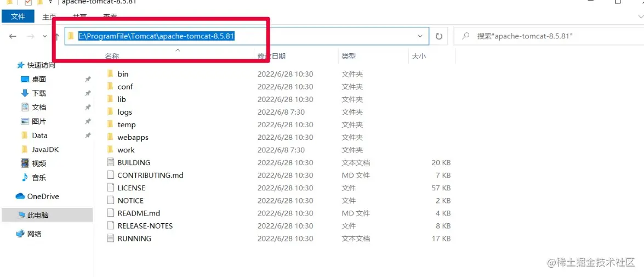Image resolution: width=644 pixels, height=277 pixels.
Task: Select the logs folder icon
Action: (x=110, y=112)
